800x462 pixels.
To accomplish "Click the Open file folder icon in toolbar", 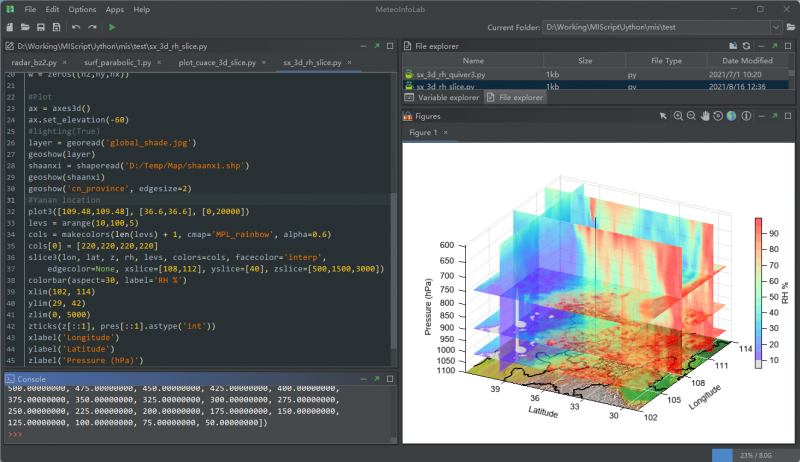I will tap(24, 27).
